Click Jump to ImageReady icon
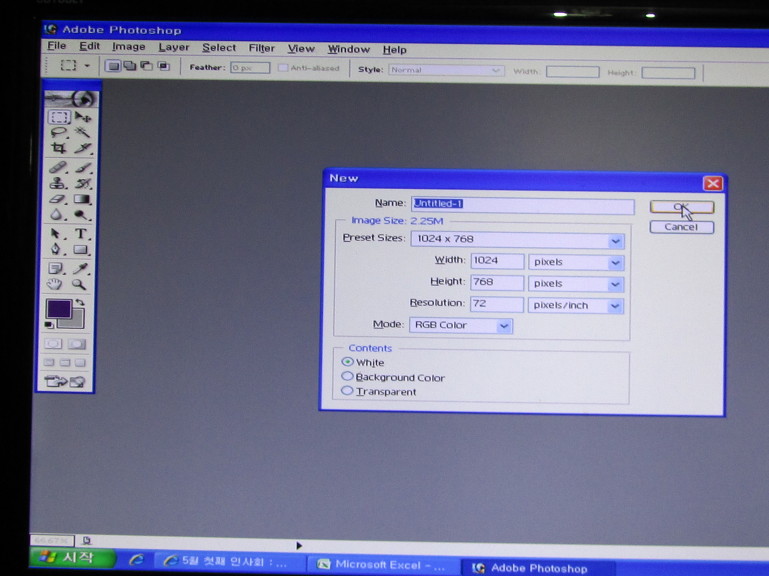Image resolution: width=769 pixels, height=576 pixels. [65, 381]
